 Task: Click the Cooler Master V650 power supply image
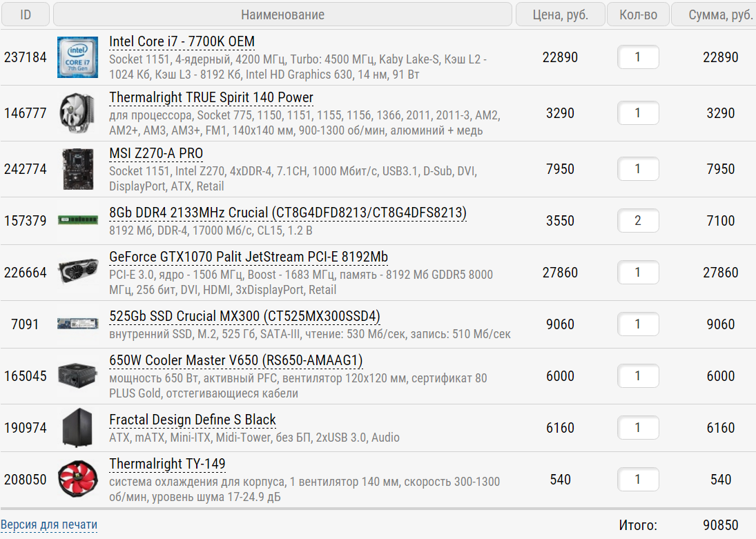coord(77,376)
